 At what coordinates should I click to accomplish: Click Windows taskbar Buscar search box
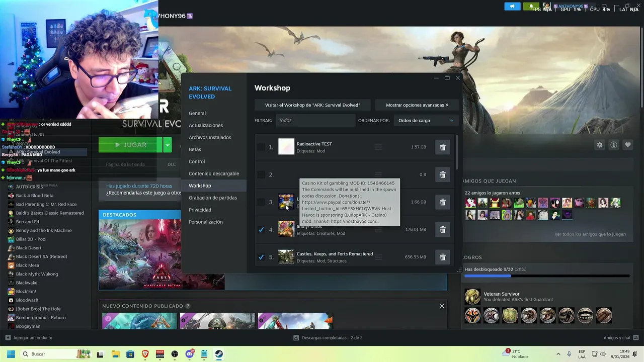click(x=56, y=354)
